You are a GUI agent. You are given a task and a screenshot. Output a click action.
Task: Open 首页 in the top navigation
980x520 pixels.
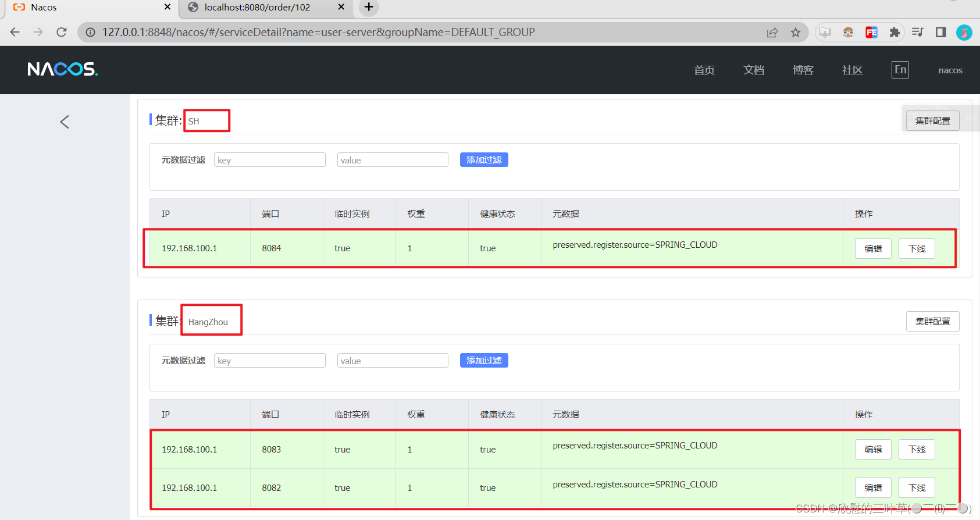pyautogui.click(x=704, y=70)
